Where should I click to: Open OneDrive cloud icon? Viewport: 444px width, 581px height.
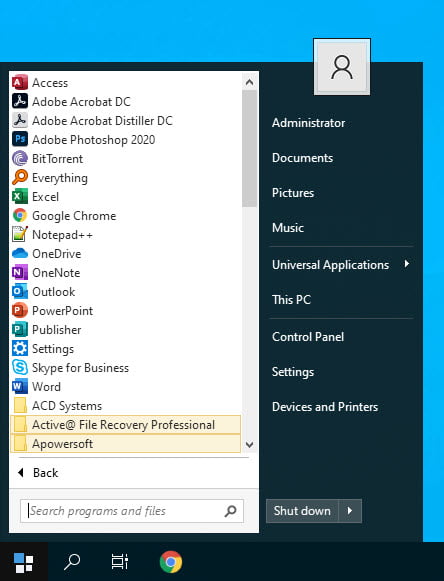tap(20, 253)
